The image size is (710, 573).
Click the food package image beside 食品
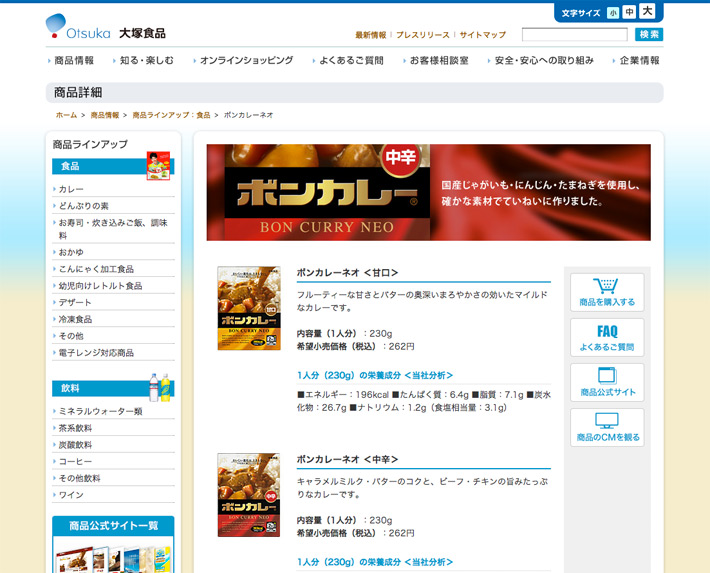coord(158,166)
